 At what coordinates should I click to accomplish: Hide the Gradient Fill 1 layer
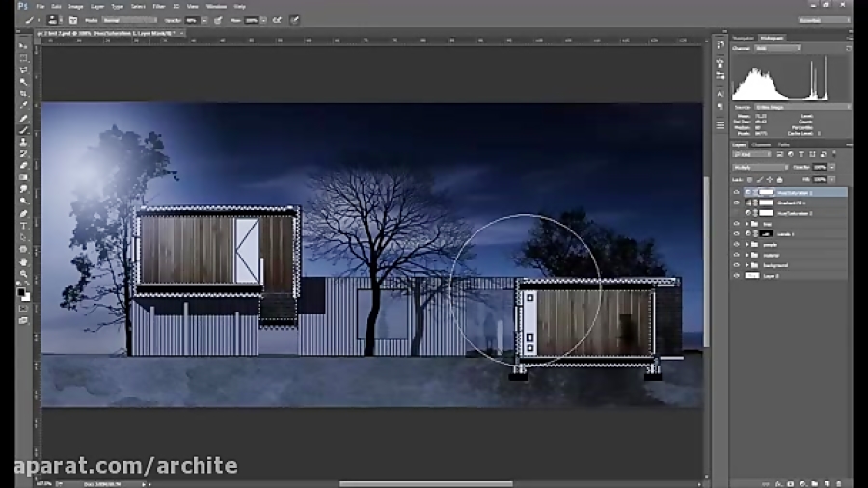[736, 203]
